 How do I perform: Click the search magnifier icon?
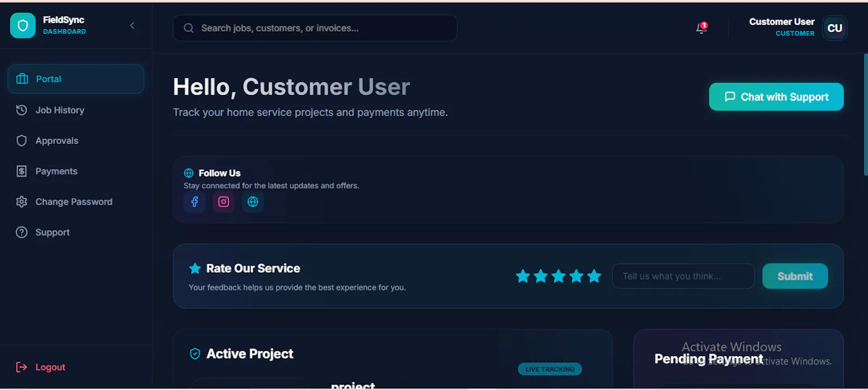188,28
